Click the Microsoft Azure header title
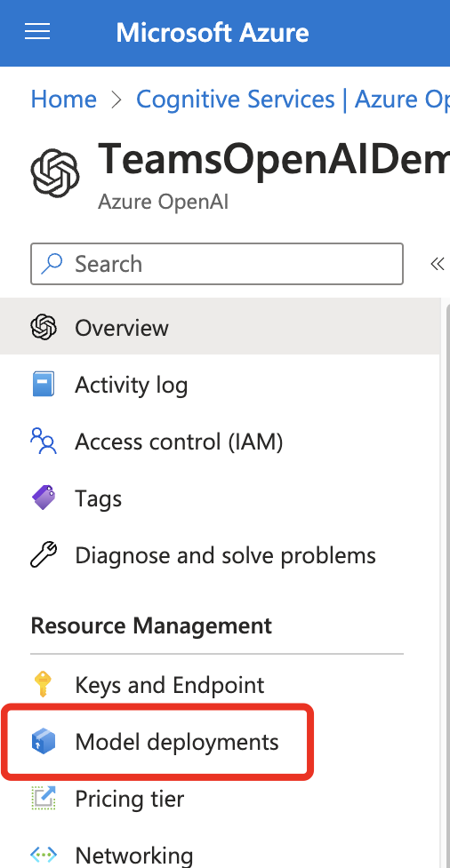The height and width of the screenshot is (868, 450). coord(213,32)
